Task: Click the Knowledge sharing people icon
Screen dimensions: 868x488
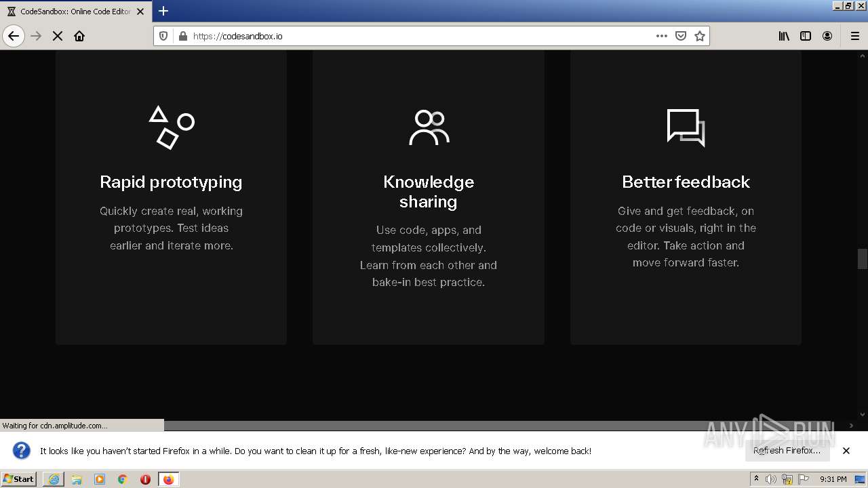Action: point(429,127)
